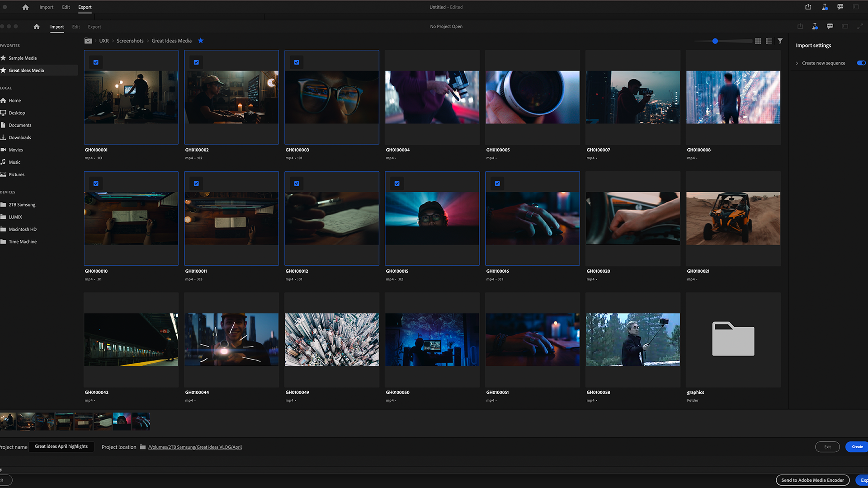Open the Time Machine device

pyautogui.click(x=23, y=242)
